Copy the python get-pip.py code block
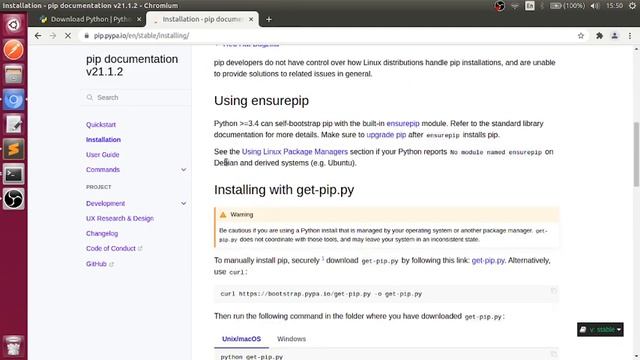Image resolution: width=640 pixels, height=360 pixels. click(553, 354)
